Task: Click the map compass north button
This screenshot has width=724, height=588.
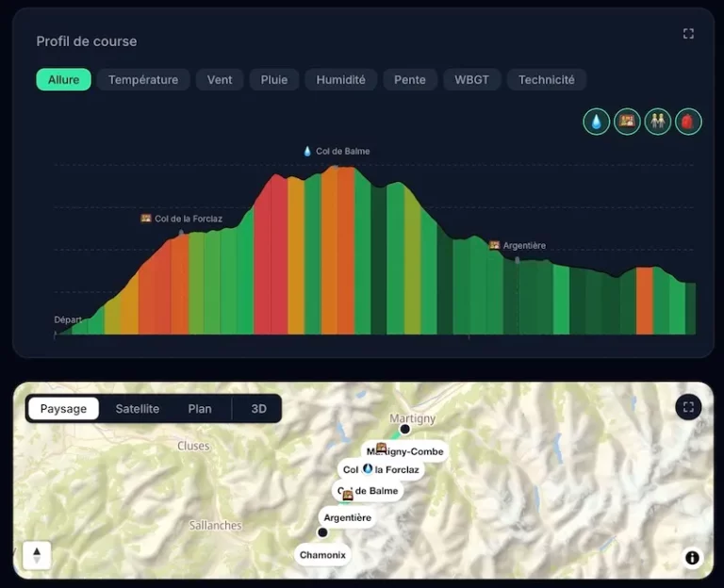Action: coord(37,555)
